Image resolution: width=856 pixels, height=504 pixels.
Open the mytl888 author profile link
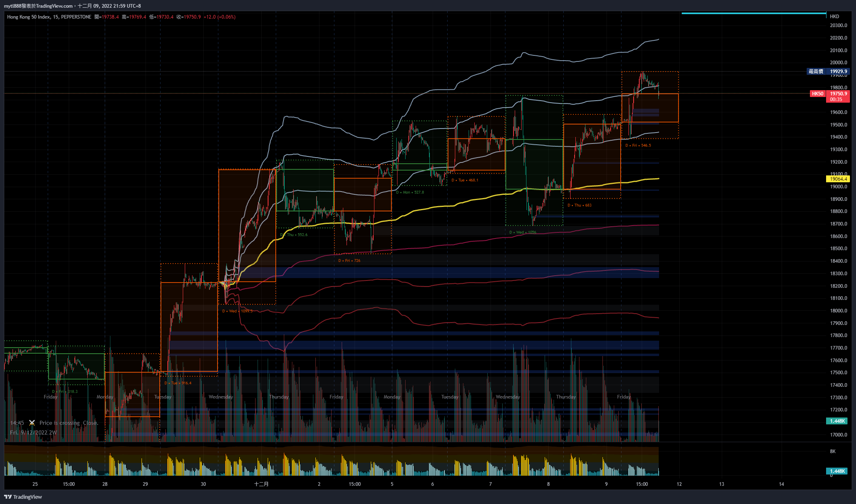click(x=13, y=6)
